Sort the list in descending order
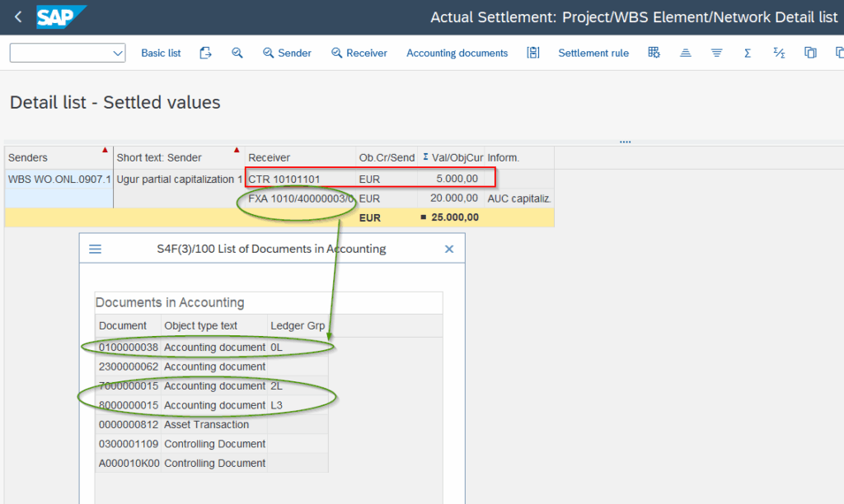The height and width of the screenshot is (504, 844). pyautogui.click(x=716, y=53)
